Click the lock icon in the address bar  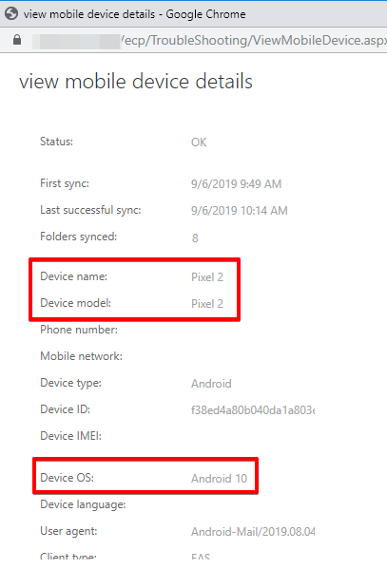point(17,40)
